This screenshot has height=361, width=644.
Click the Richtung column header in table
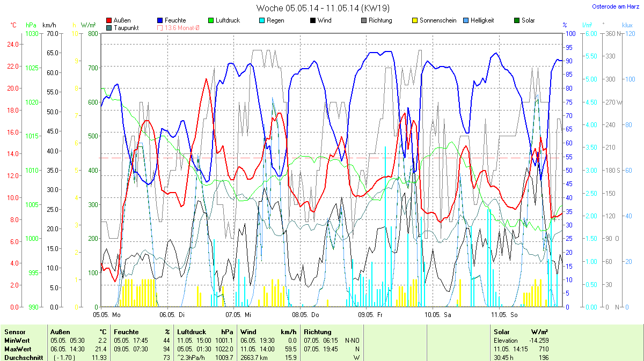point(318,332)
